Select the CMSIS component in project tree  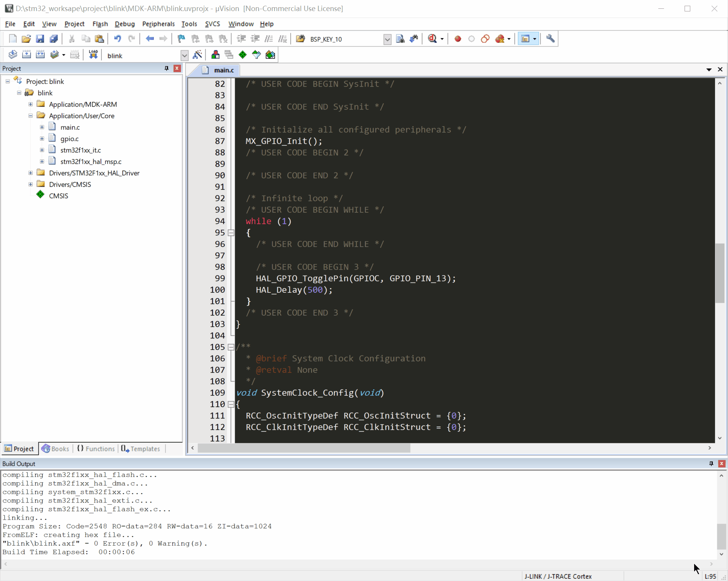58,196
